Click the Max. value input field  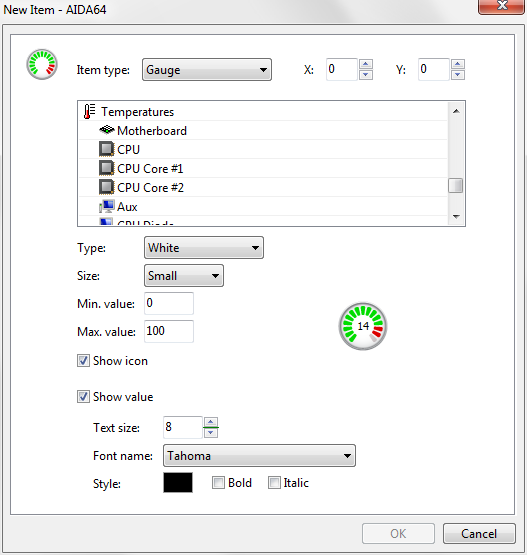pos(169,331)
